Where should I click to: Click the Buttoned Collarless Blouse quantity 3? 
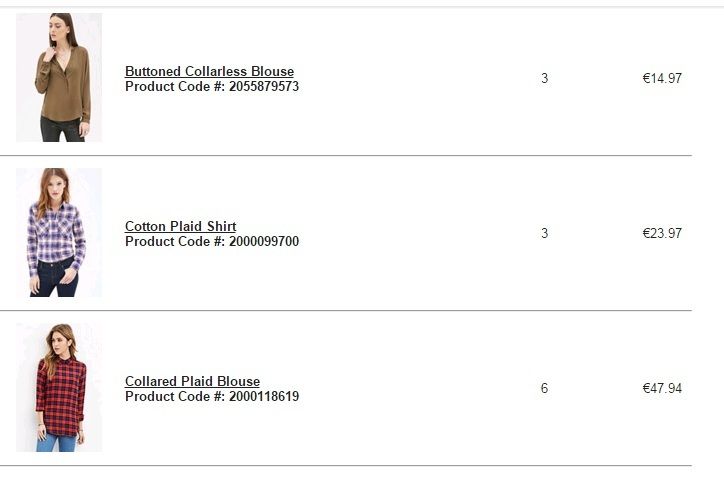[x=544, y=78]
